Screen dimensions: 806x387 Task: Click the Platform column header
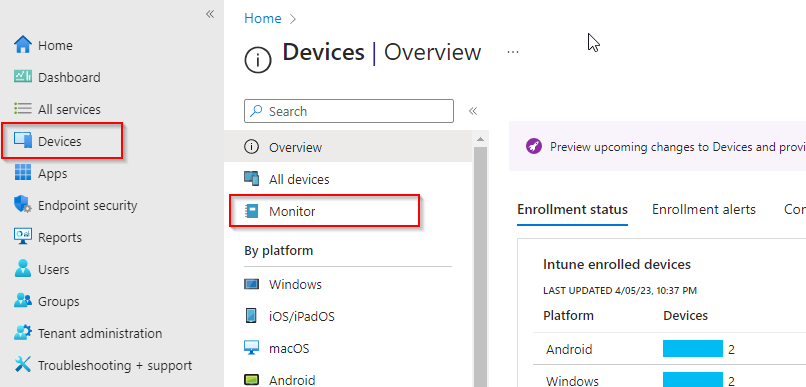click(x=568, y=315)
